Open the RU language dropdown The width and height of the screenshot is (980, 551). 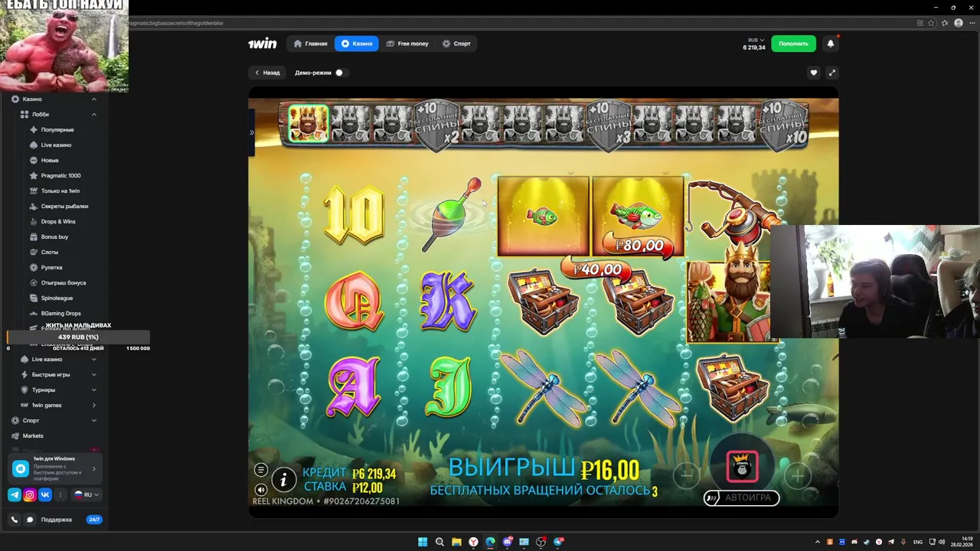(x=87, y=494)
